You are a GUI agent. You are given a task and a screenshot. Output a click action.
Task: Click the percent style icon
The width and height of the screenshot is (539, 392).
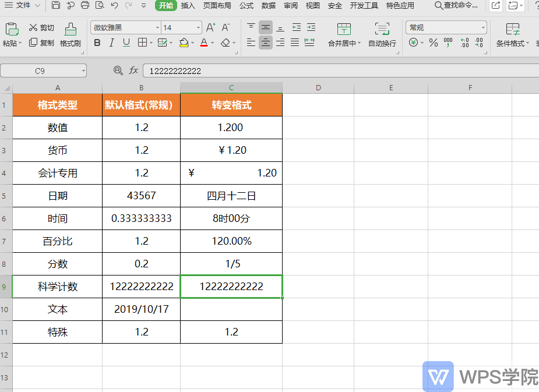point(434,43)
